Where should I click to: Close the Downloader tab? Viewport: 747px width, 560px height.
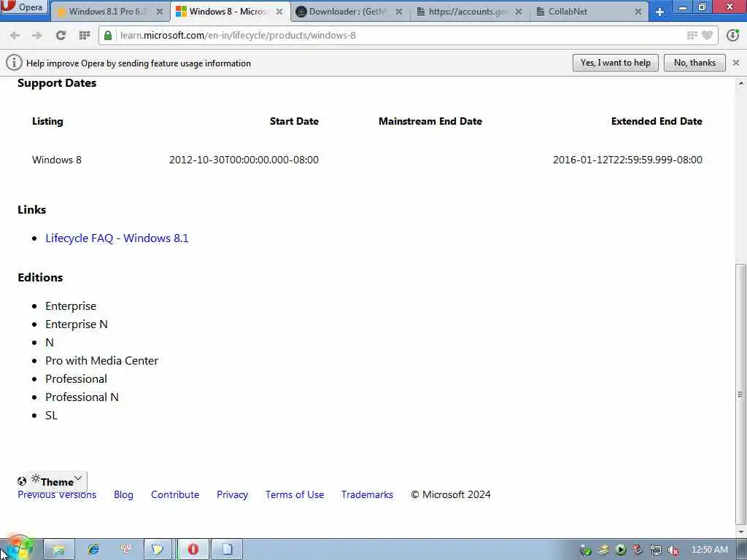[x=399, y=12]
